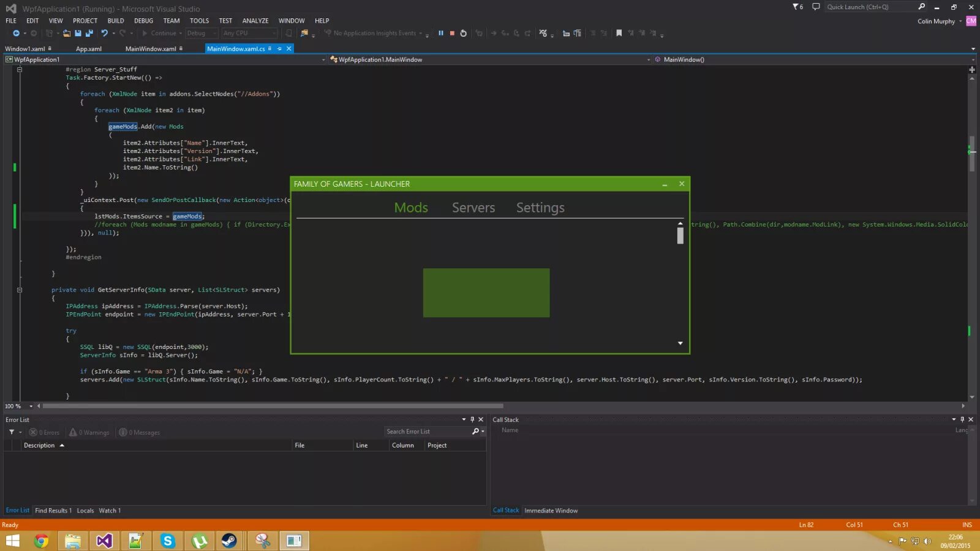This screenshot has width=980, height=551.
Task: Pin the Error List panel
Action: coord(472,419)
